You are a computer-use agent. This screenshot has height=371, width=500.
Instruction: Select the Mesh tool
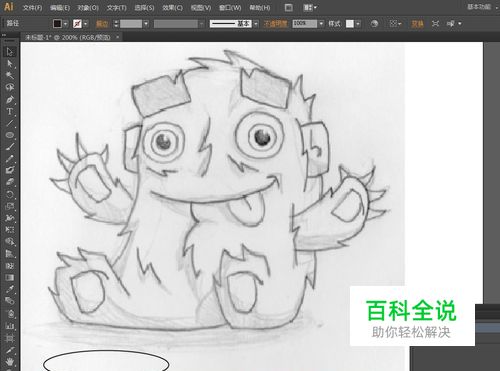pyautogui.click(x=10, y=266)
